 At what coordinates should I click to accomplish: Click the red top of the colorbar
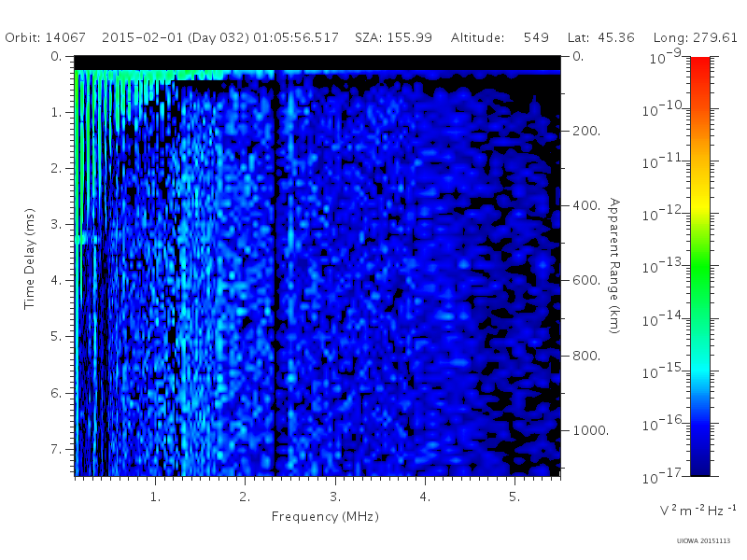pyautogui.click(x=700, y=66)
